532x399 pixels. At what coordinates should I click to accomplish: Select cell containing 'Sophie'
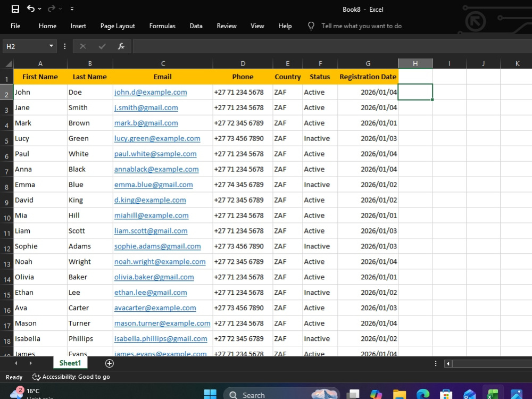(x=40, y=246)
